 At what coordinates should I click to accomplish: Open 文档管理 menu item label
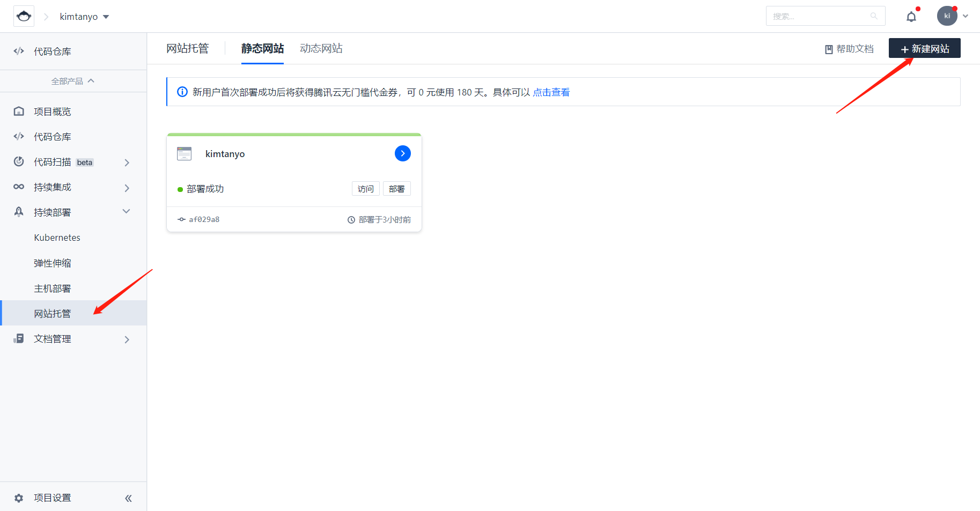click(53, 339)
